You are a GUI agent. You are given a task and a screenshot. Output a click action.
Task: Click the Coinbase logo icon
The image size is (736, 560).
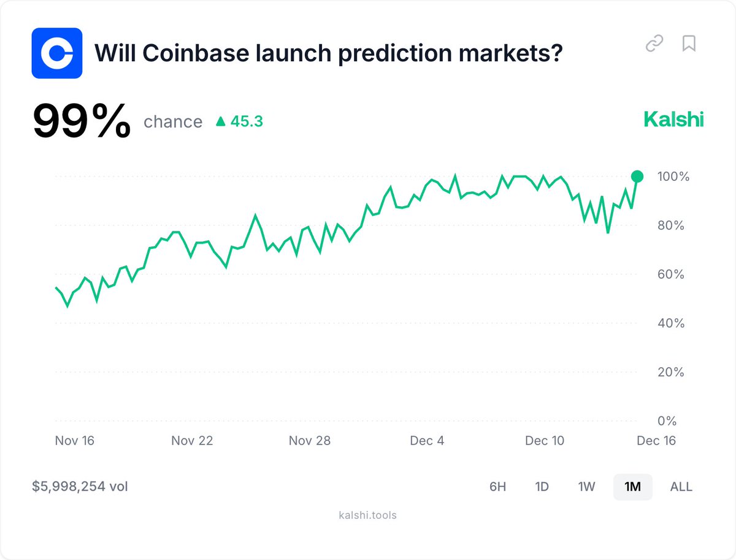(x=57, y=53)
